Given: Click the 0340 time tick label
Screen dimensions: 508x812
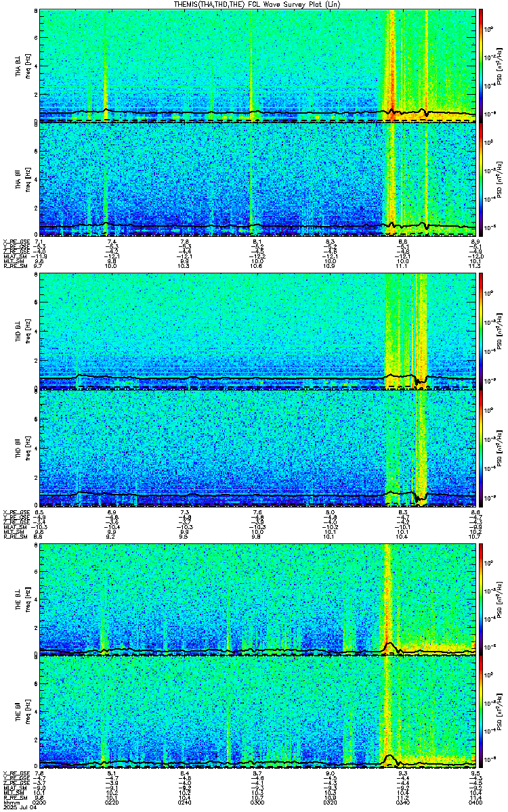Looking at the screenshot, I should click(403, 801).
